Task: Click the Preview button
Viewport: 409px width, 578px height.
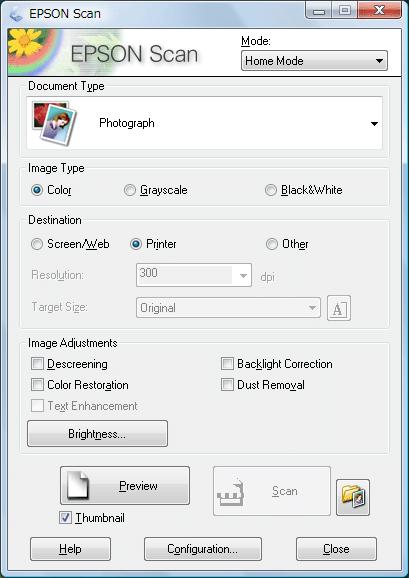Action: click(x=125, y=486)
